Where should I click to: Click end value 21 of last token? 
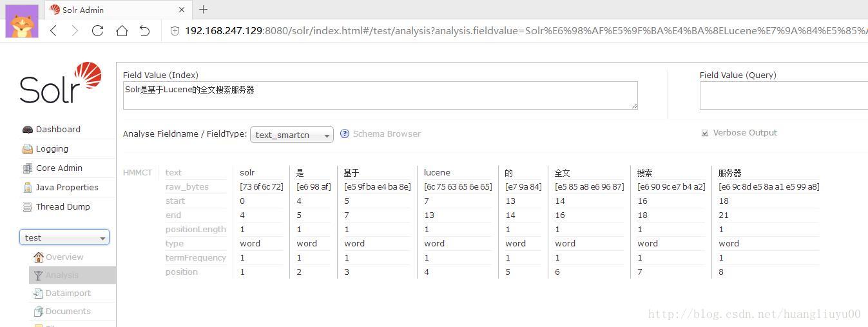pos(722,215)
